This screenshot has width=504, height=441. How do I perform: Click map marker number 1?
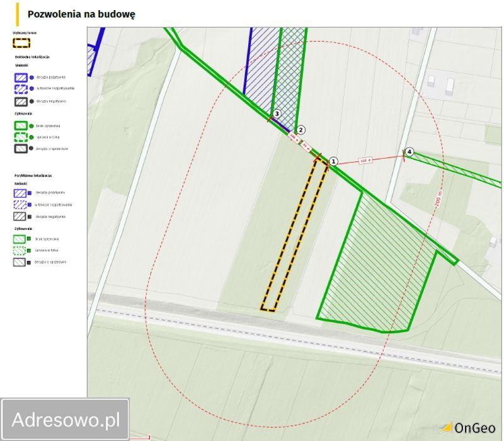pos(333,161)
